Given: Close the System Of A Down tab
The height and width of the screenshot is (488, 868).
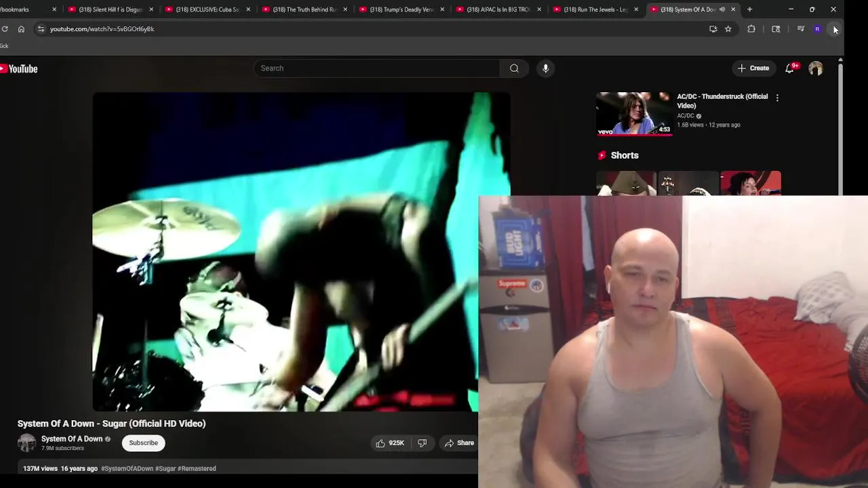Looking at the screenshot, I should pos(733,9).
